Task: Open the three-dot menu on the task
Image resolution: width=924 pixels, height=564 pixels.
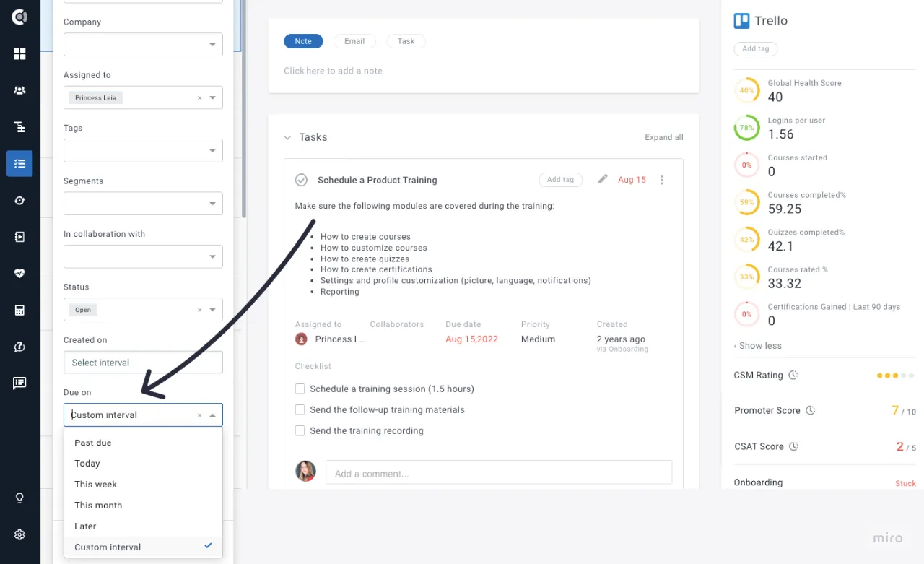Action: 662,180
